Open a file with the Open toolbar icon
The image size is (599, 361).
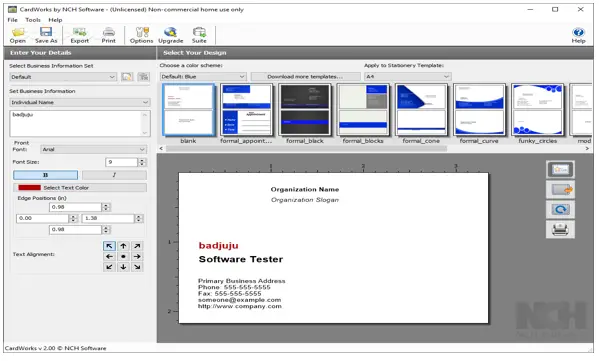click(x=18, y=35)
